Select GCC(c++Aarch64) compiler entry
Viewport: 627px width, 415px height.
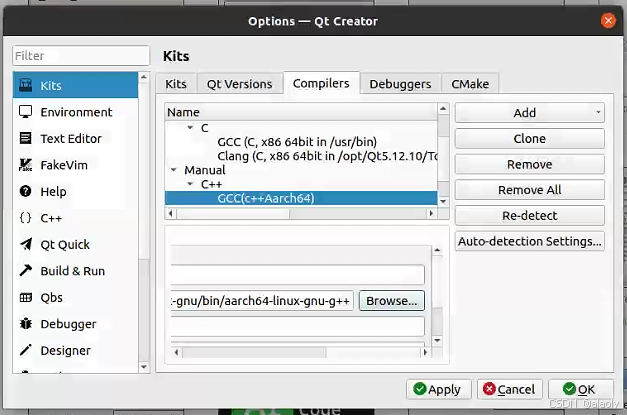pos(301,198)
